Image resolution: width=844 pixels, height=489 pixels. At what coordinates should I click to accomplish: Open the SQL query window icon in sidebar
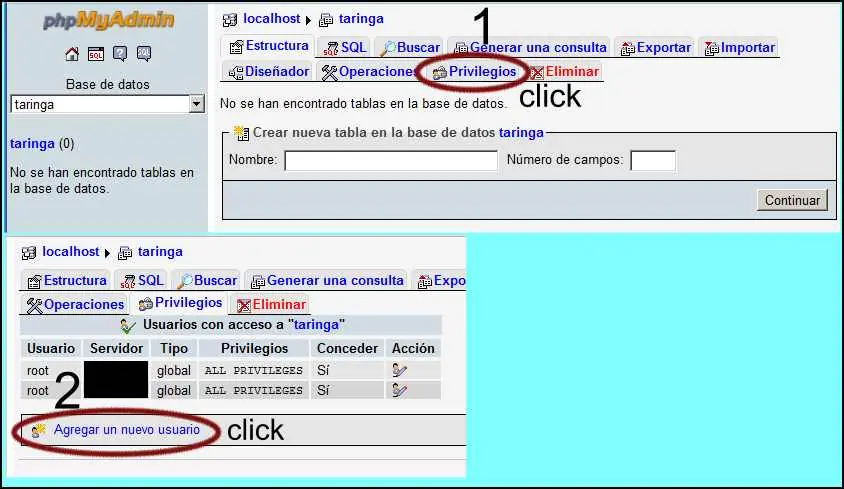(96, 54)
